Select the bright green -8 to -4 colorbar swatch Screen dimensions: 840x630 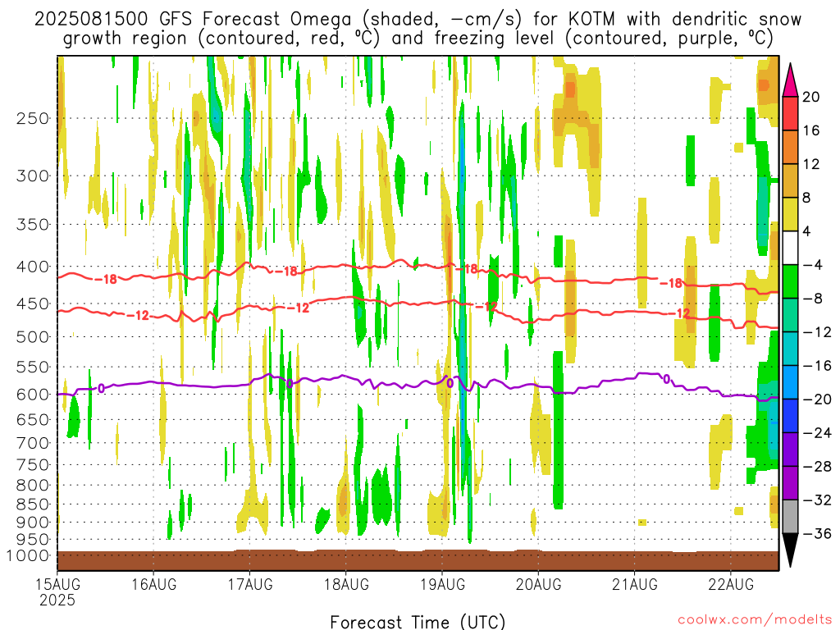click(x=790, y=282)
